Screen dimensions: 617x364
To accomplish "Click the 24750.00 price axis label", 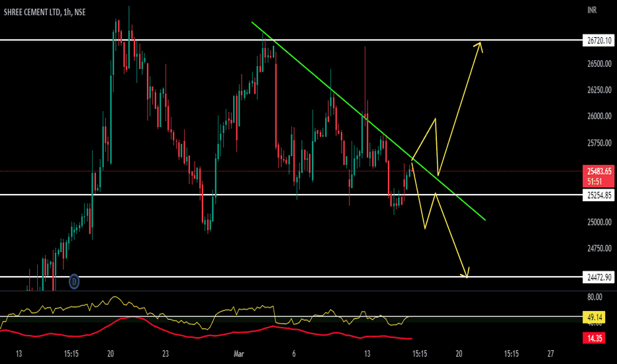I will [x=599, y=249].
